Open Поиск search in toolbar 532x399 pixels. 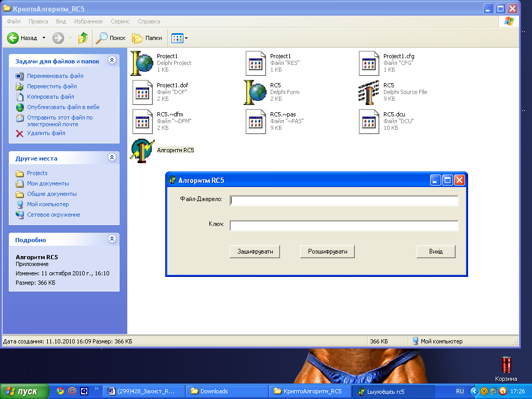point(111,38)
